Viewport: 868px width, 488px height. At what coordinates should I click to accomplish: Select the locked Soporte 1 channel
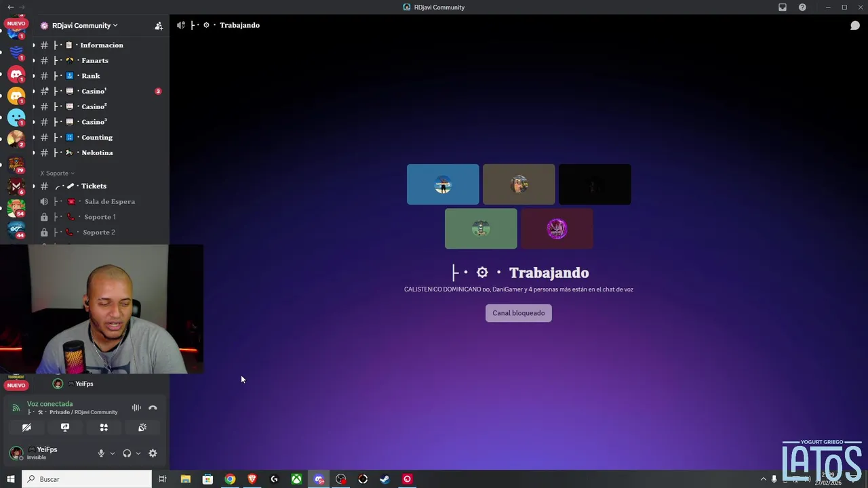[x=100, y=217]
